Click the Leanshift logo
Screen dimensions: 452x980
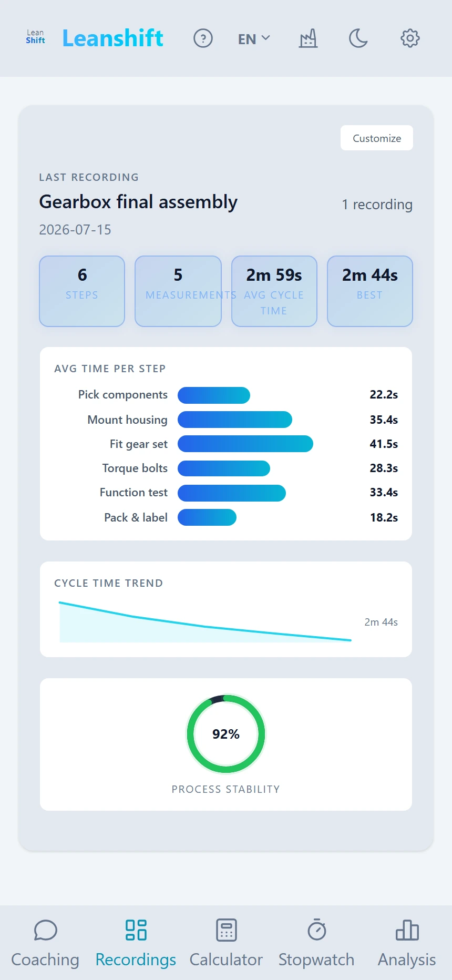coord(95,38)
